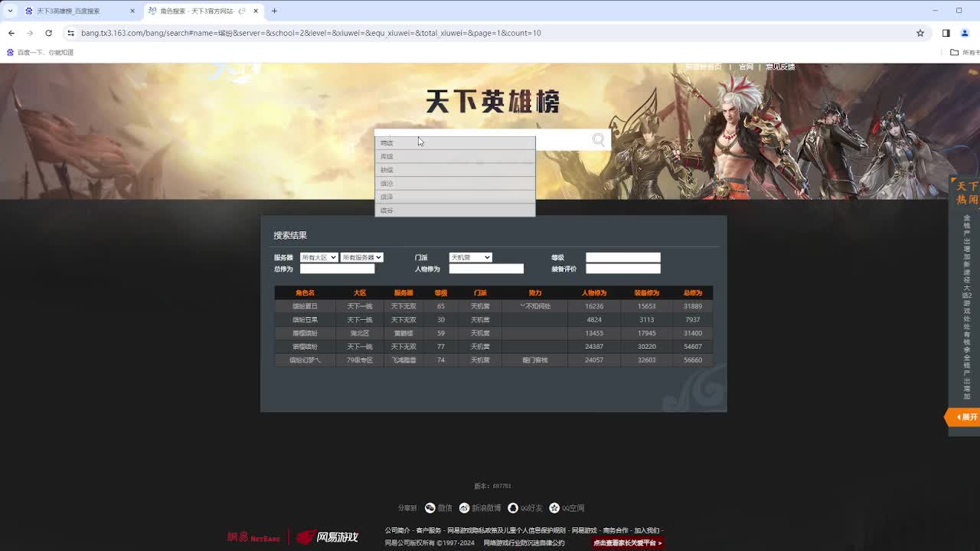Share to 新浪微博 icon
The image size is (980, 551).
(464, 508)
